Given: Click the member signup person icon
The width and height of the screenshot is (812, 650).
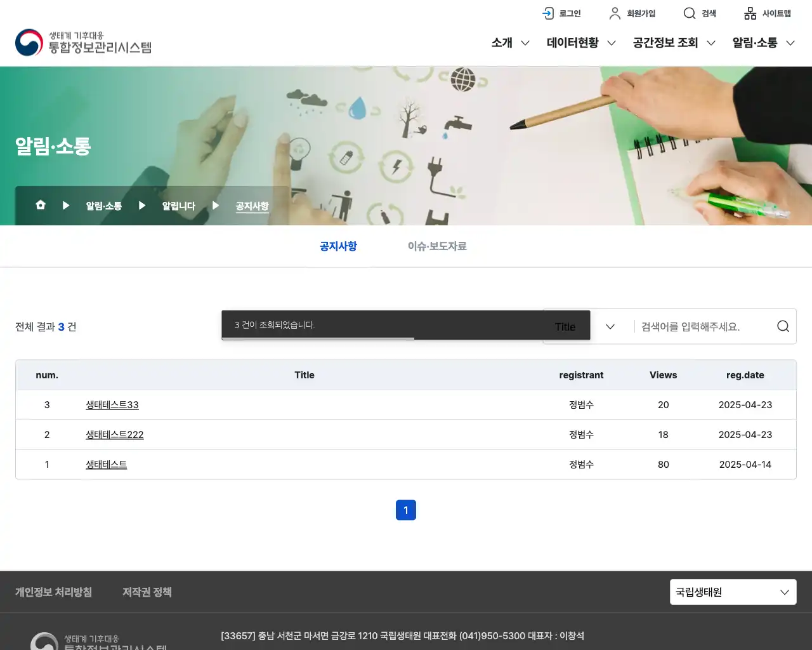Looking at the screenshot, I should tap(615, 13).
